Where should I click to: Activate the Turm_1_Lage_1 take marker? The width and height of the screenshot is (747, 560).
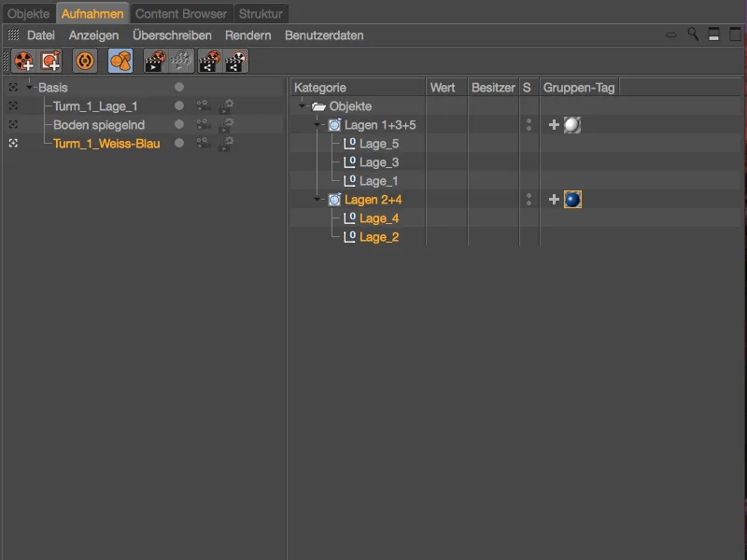pos(13,105)
